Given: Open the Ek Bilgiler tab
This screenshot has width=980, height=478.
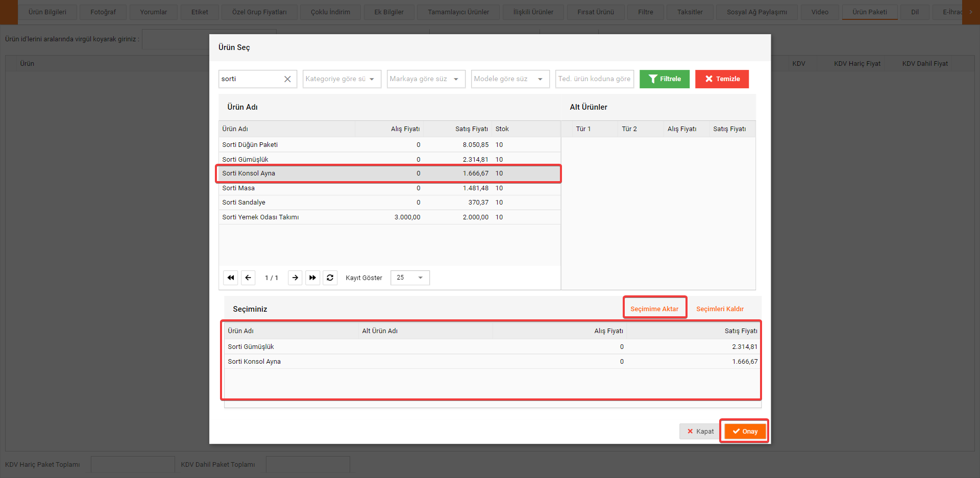Looking at the screenshot, I should (x=389, y=12).
